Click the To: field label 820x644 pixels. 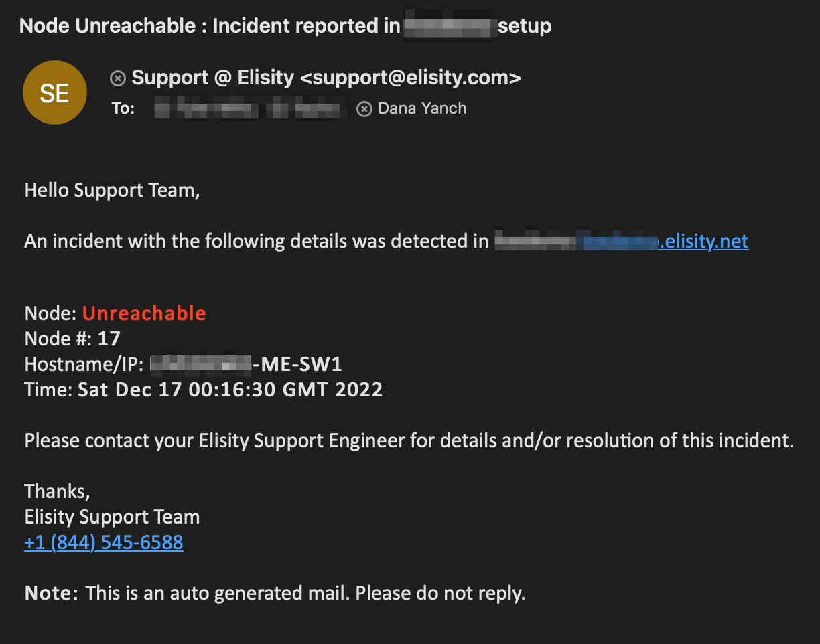(123, 108)
